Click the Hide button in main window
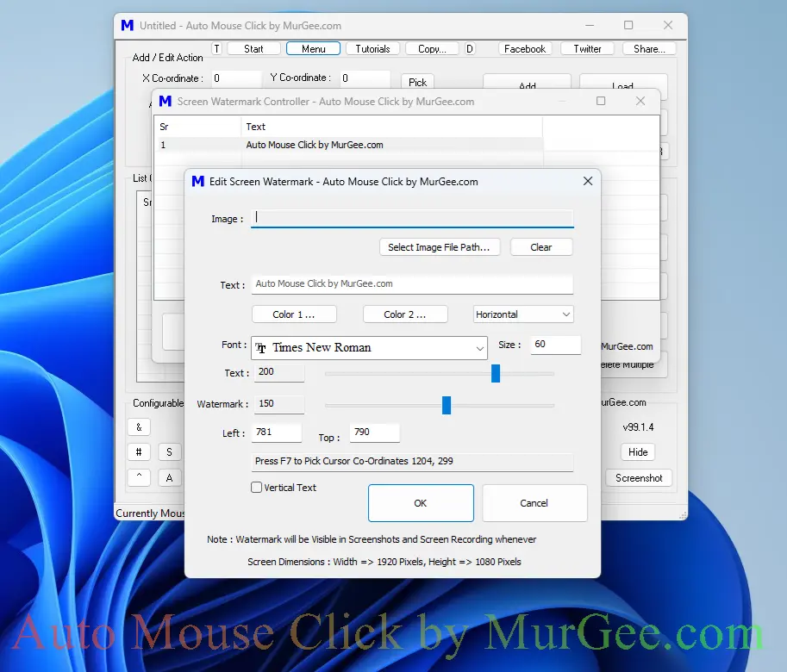The height and width of the screenshot is (672, 787). 638,451
